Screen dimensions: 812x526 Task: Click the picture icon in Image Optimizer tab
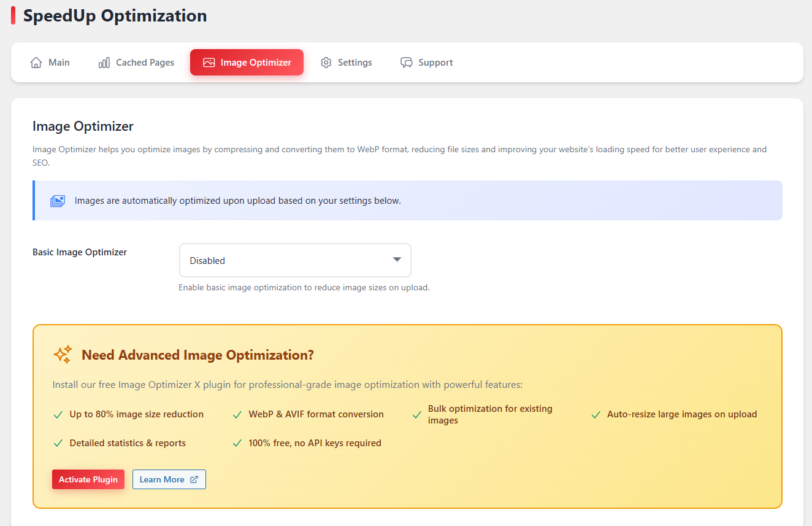(x=209, y=63)
